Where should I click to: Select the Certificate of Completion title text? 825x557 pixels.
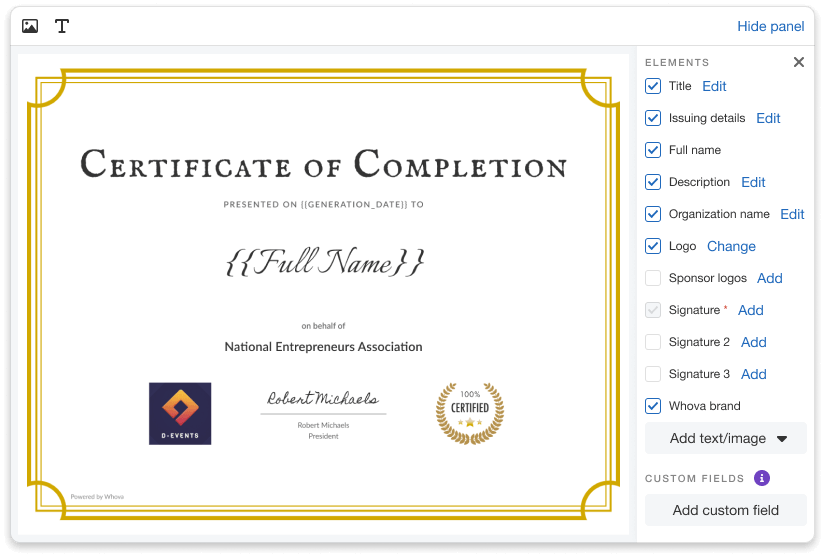(x=323, y=165)
